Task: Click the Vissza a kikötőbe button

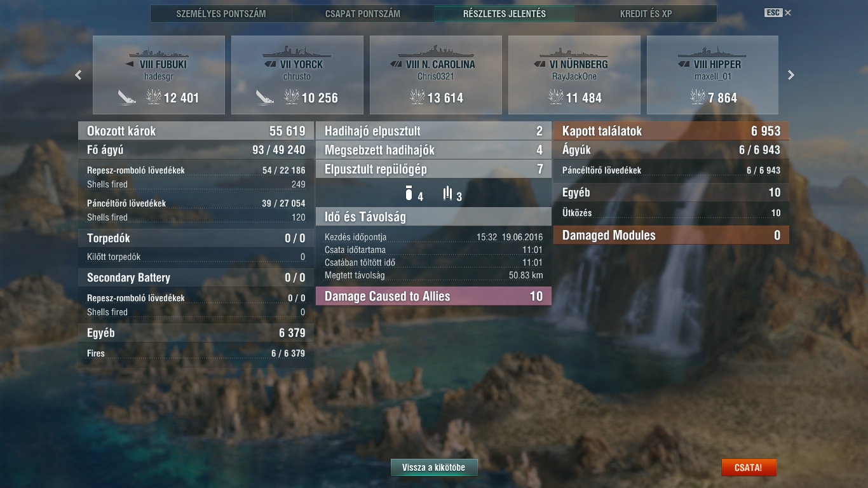Action: tap(434, 468)
